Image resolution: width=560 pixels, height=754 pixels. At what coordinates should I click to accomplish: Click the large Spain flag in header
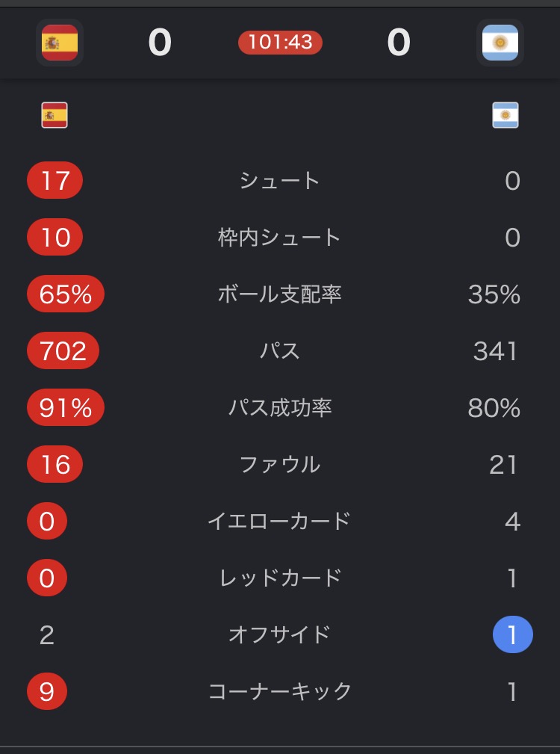click(60, 43)
